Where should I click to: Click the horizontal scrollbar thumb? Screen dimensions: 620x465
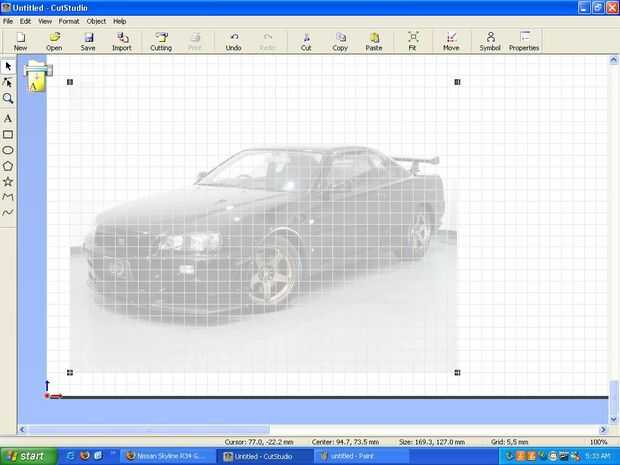[x=149, y=429]
